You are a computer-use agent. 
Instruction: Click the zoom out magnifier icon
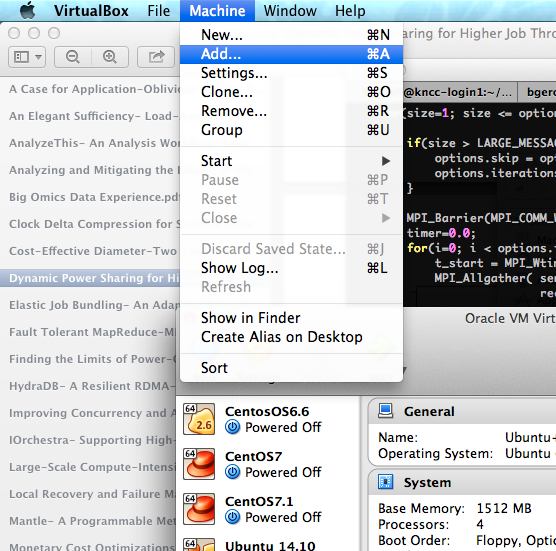point(73,57)
